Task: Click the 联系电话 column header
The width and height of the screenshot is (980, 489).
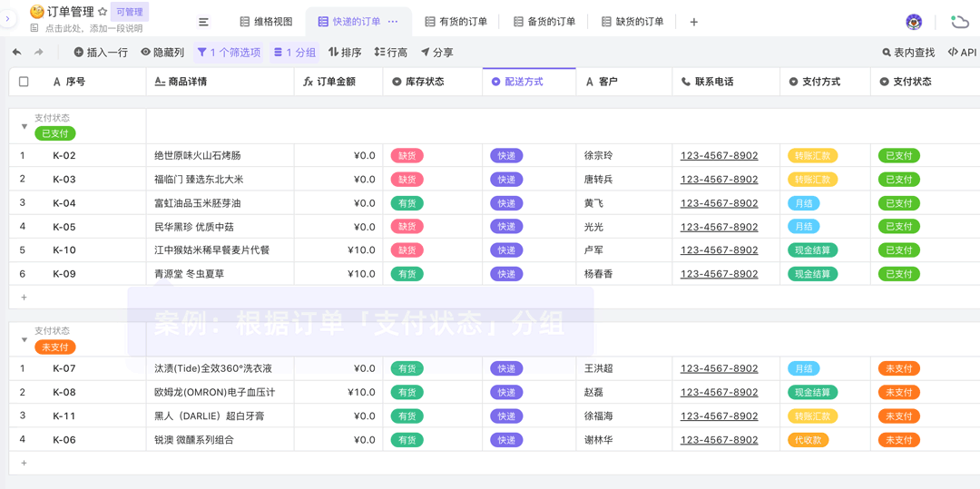Action: [726, 82]
